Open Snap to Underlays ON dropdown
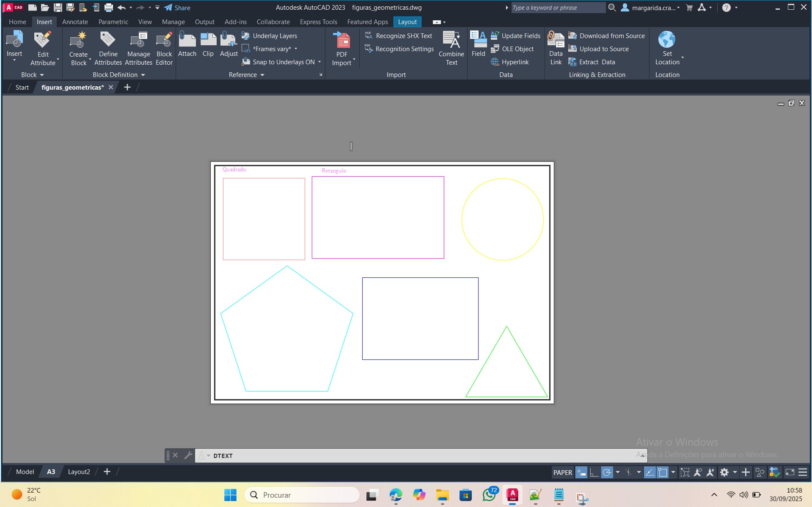 pyautogui.click(x=319, y=62)
